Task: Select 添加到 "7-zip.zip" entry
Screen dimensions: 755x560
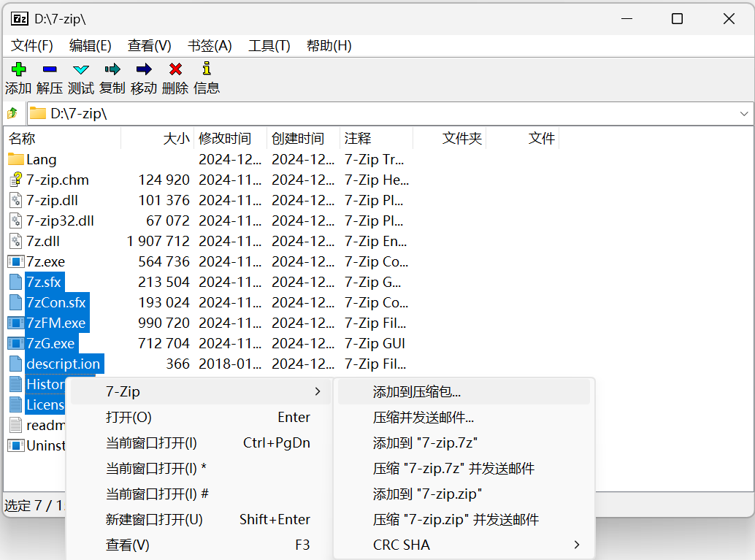Action: click(464, 494)
